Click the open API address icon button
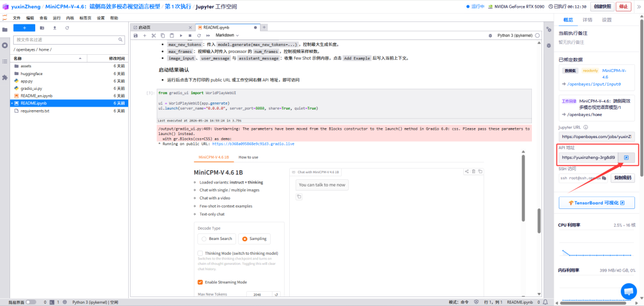Screen dimensions: 644x306 tap(626, 158)
